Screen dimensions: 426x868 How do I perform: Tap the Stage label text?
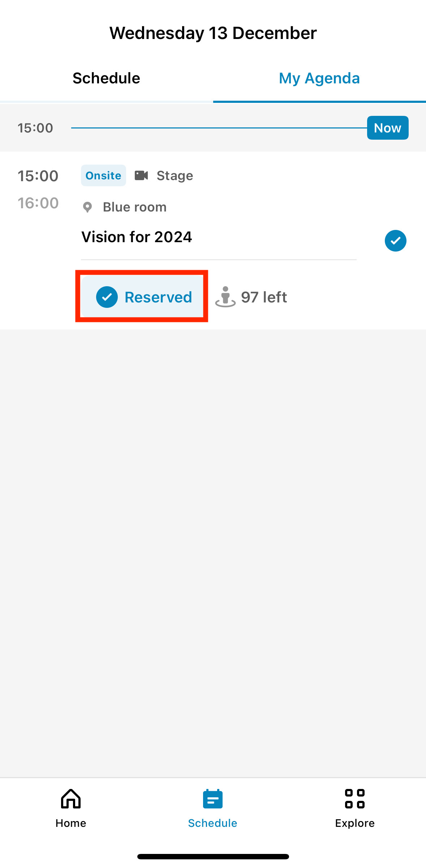tap(175, 176)
